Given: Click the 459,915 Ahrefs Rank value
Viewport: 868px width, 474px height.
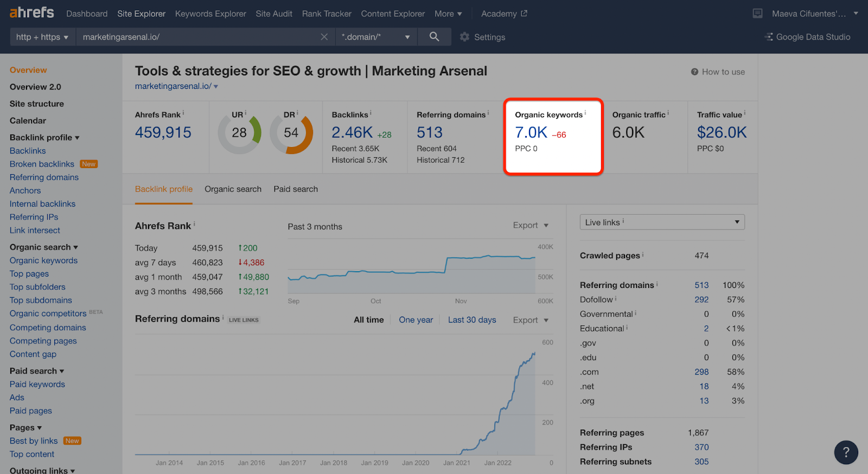Looking at the screenshot, I should click(x=163, y=132).
